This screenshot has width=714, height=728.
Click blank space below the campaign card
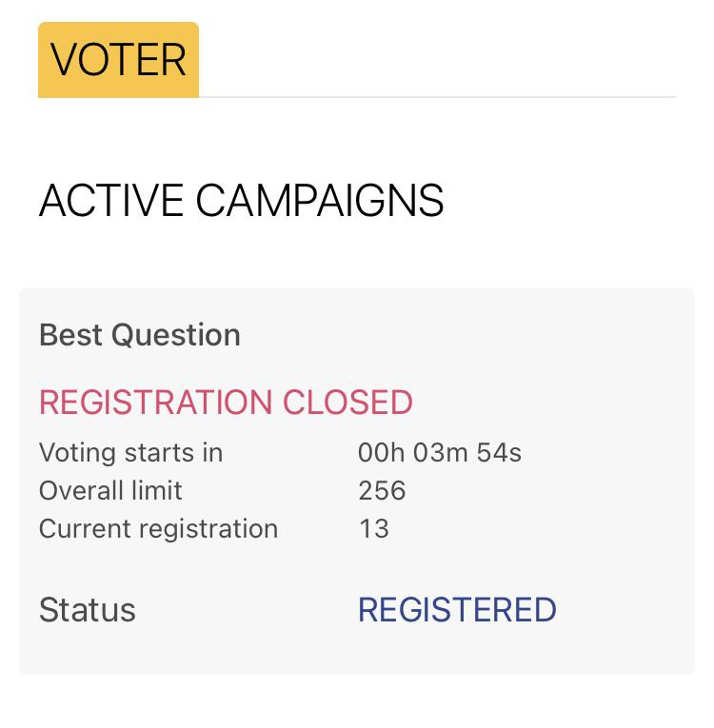(357, 702)
